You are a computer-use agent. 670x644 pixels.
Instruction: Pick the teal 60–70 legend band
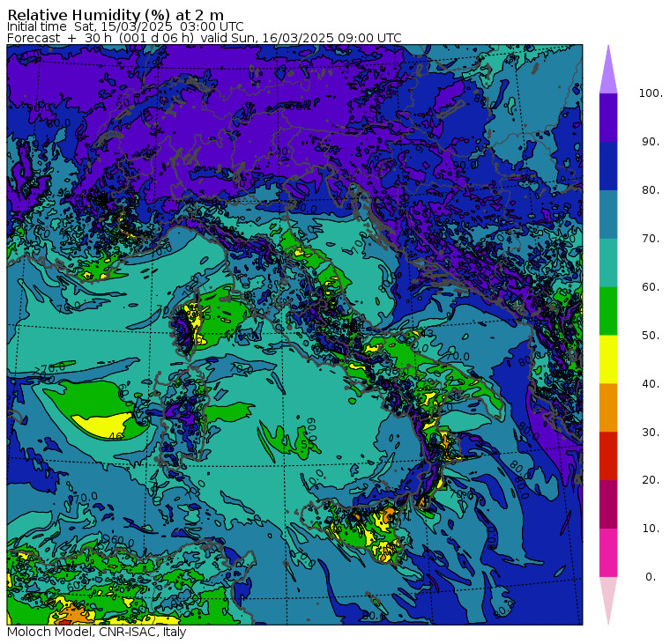coord(608,263)
